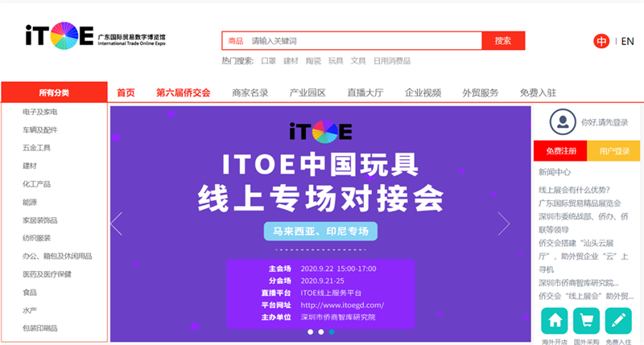644x345 pixels.
Task: Search hot keyword 建材
Action: (x=291, y=61)
